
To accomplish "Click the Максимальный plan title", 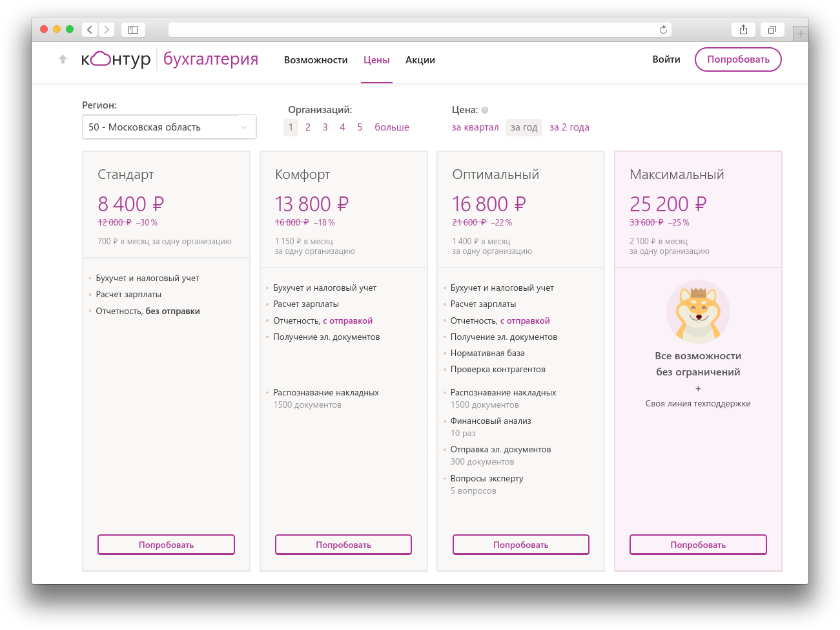I will 677,174.
